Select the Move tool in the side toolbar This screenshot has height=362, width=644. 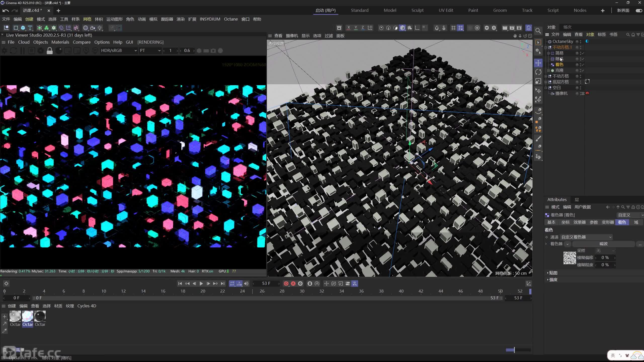click(x=538, y=63)
